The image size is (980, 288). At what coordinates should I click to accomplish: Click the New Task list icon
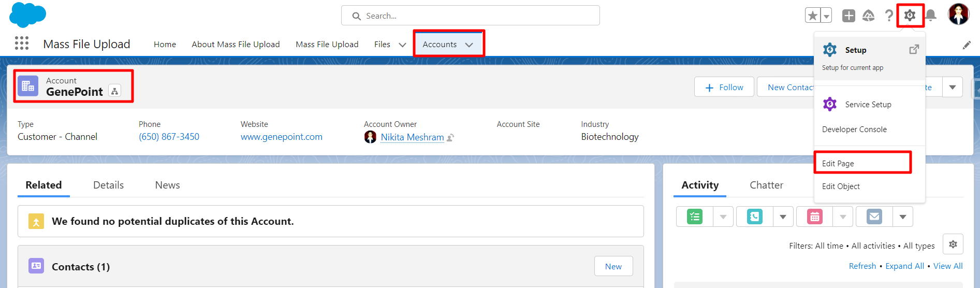(695, 217)
